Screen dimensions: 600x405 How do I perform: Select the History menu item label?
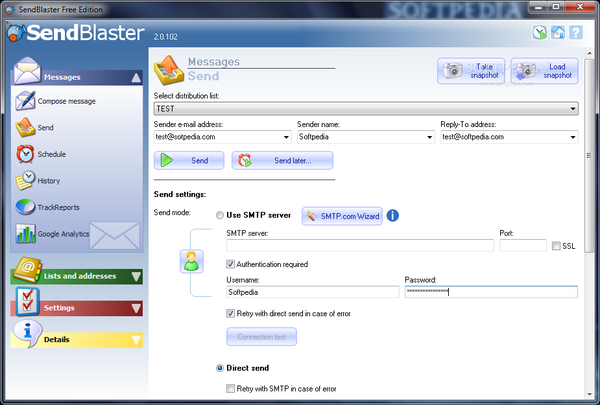[x=49, y=181]
